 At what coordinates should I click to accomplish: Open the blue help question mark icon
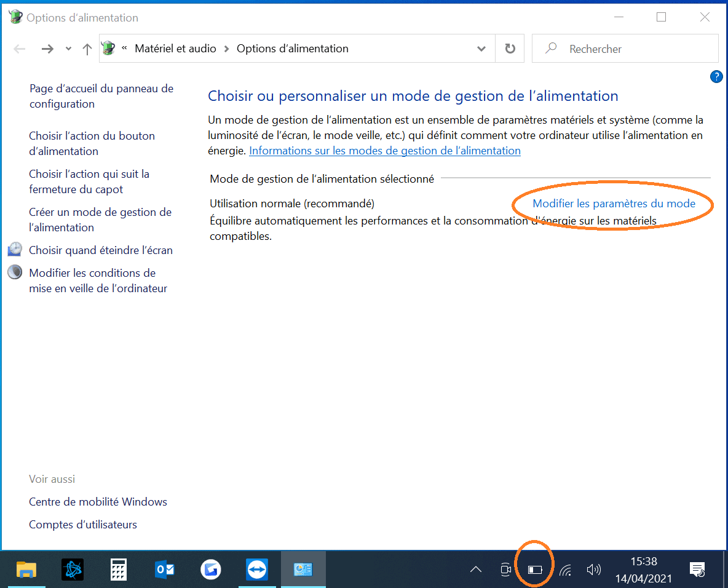pyautogui.click(x=716, y=77)
